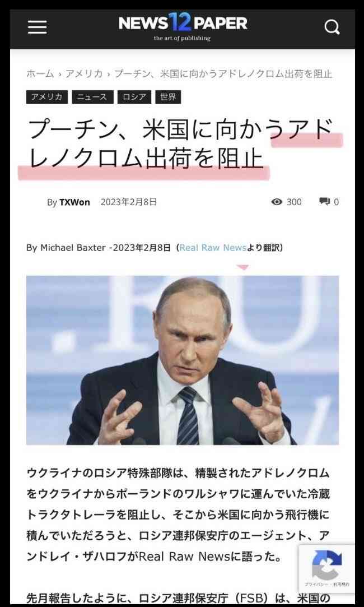The width and height of the screenshot is (364, 607).
Task: Select the ニュース category tag
Action: click(x=92, y=97)
